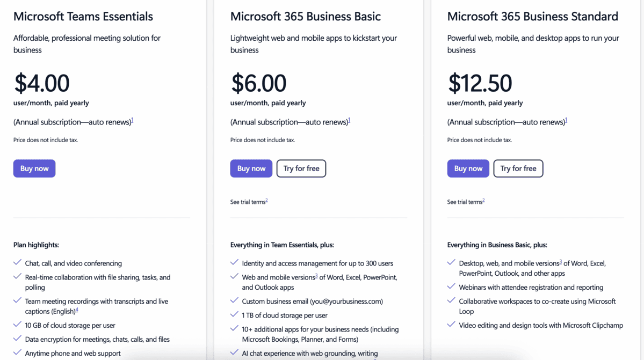Open footnote 1 link under Business Basic subscription

(x=349, y=120)
